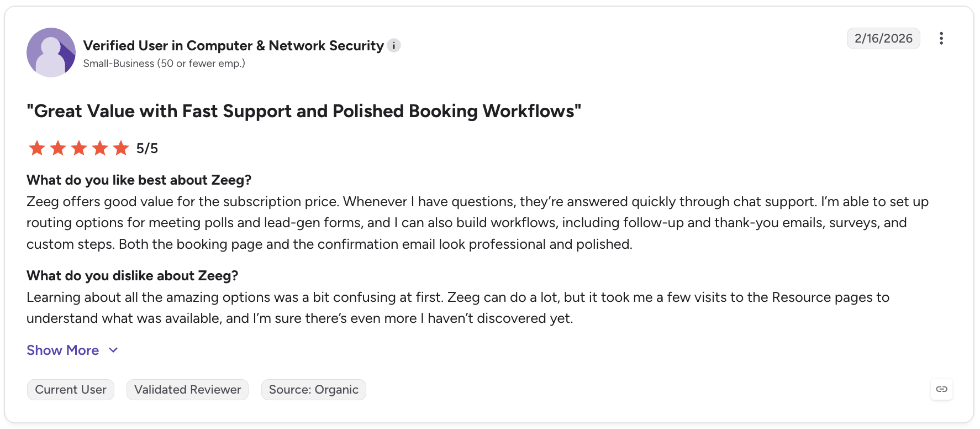
Task: Expand the review with Show More
Action: (x=63, y=350)
